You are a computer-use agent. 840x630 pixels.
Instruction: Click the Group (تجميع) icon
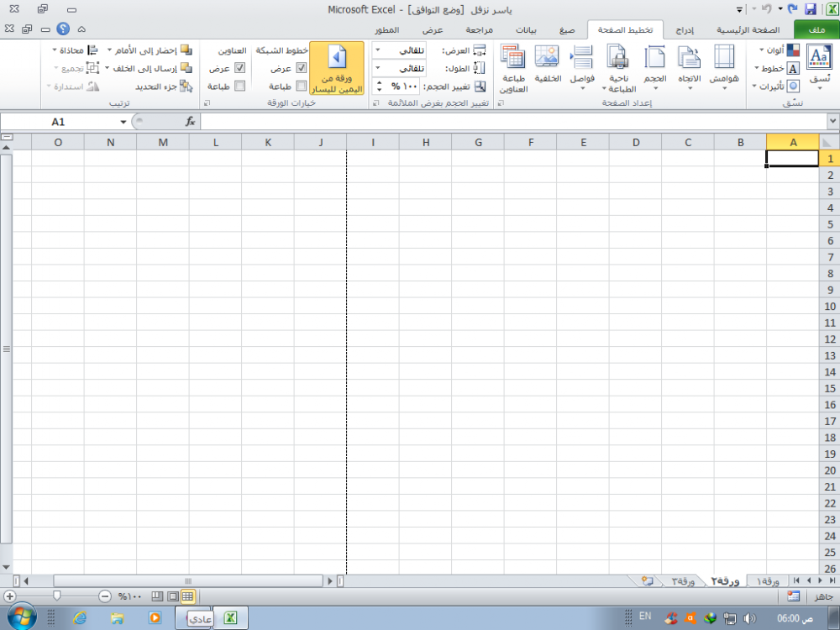click(92, 68)
